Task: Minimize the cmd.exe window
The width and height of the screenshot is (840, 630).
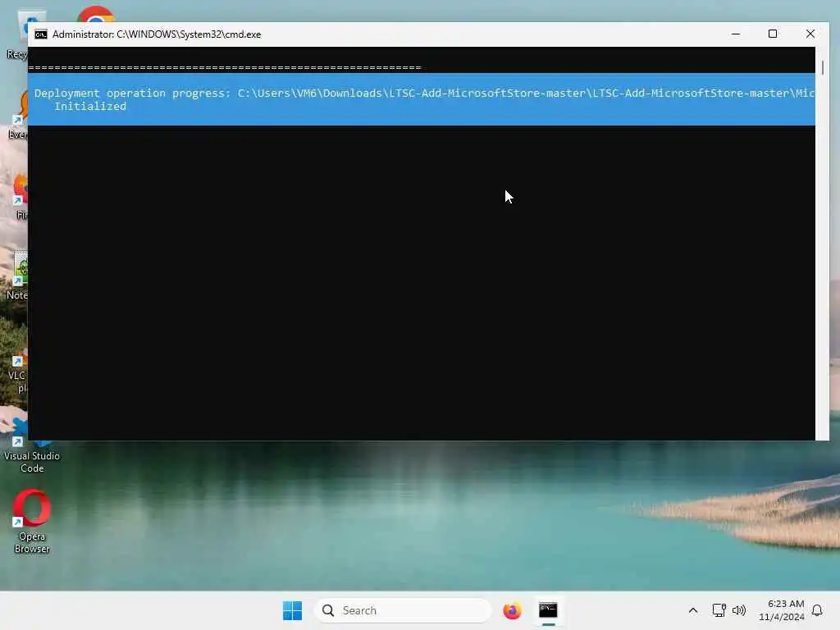Action: pyautogui.click(x=736, y=34)
